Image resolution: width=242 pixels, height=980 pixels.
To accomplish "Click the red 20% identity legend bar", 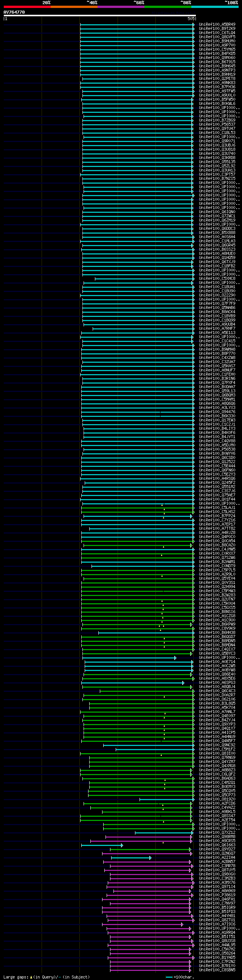I will pyautogui.click(x=27, y=7).
